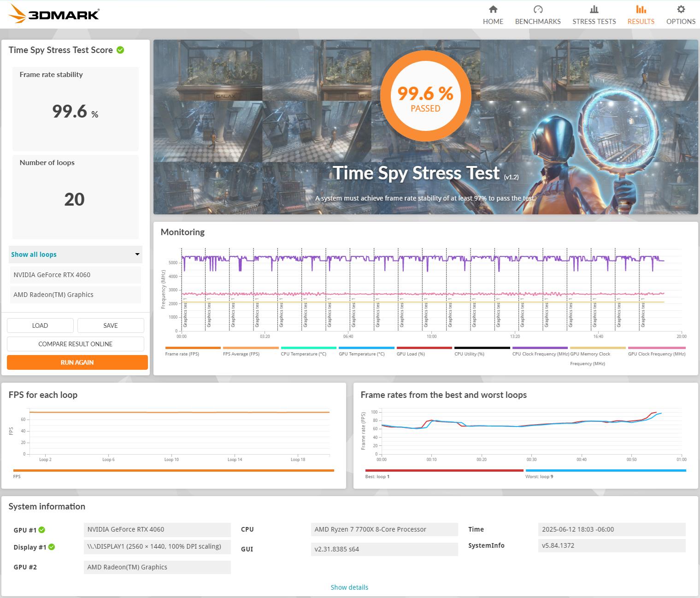Click the System information heading
Screen dimensions: 700x598
(47, 506)
